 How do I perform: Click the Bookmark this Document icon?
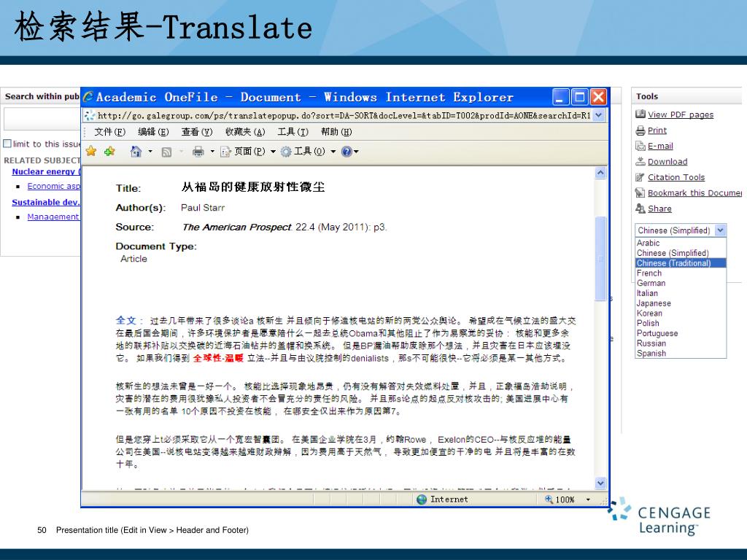click(x=640, y=192)
